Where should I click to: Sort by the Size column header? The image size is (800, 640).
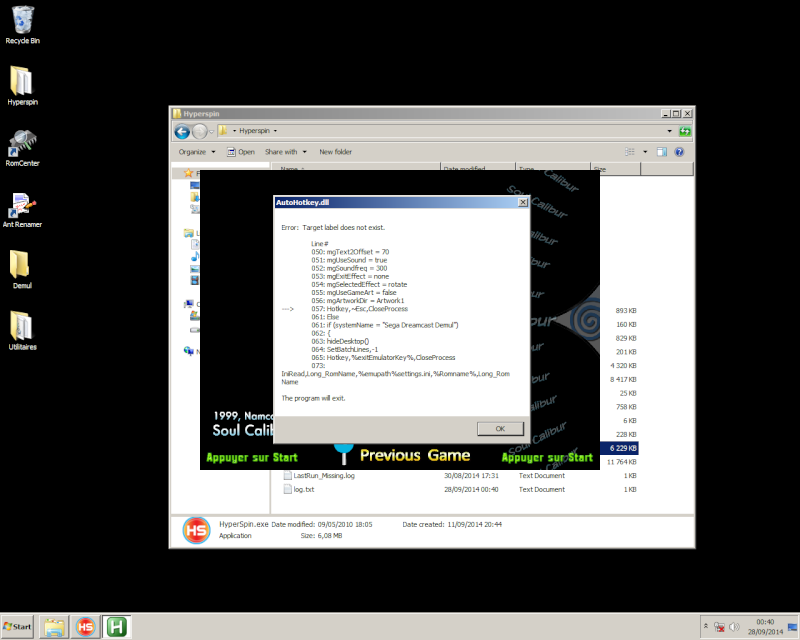click(615, 168)
